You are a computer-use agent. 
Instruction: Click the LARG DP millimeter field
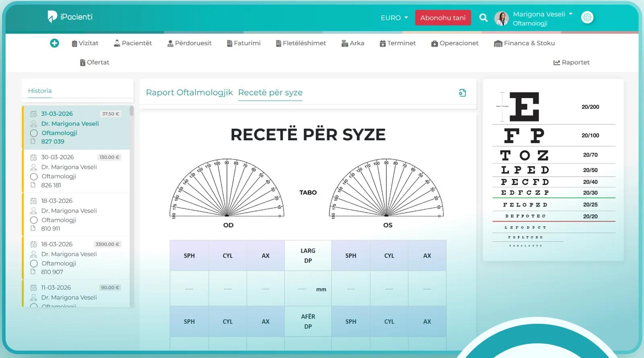pos(308,289)
